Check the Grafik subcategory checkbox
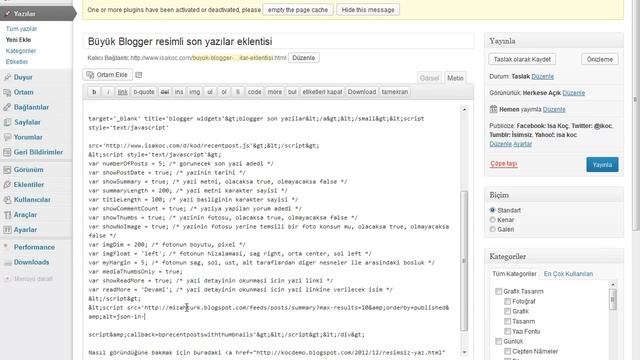The height and width of the screenshot is (360, 640). click(507, 311)
